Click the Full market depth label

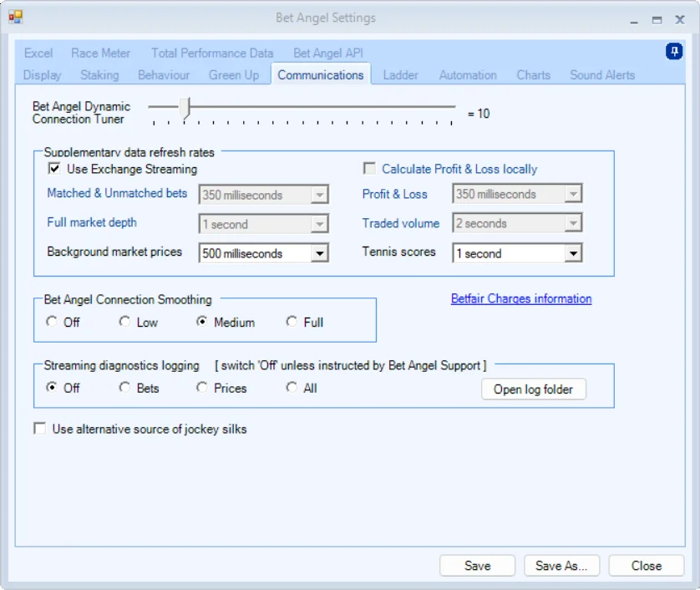[92, 222]
